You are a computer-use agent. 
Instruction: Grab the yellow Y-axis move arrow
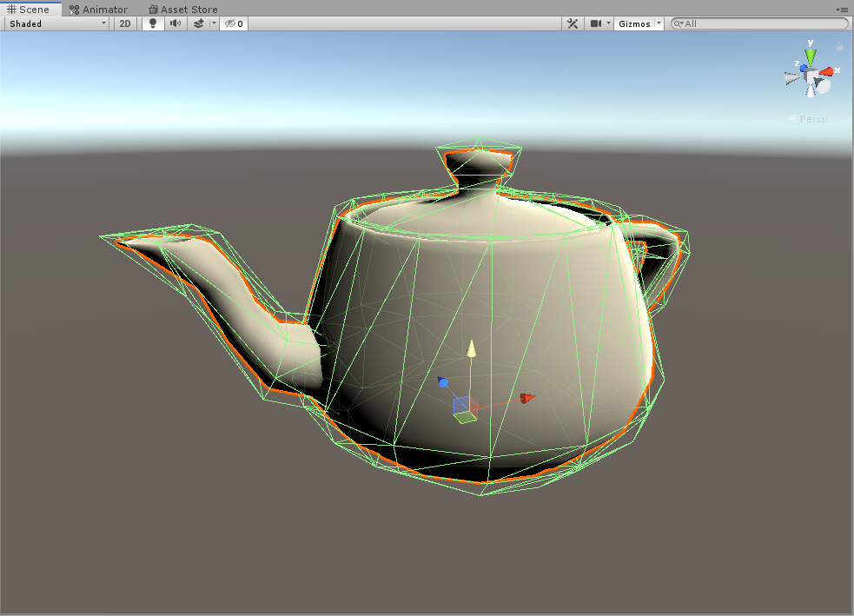471,348
